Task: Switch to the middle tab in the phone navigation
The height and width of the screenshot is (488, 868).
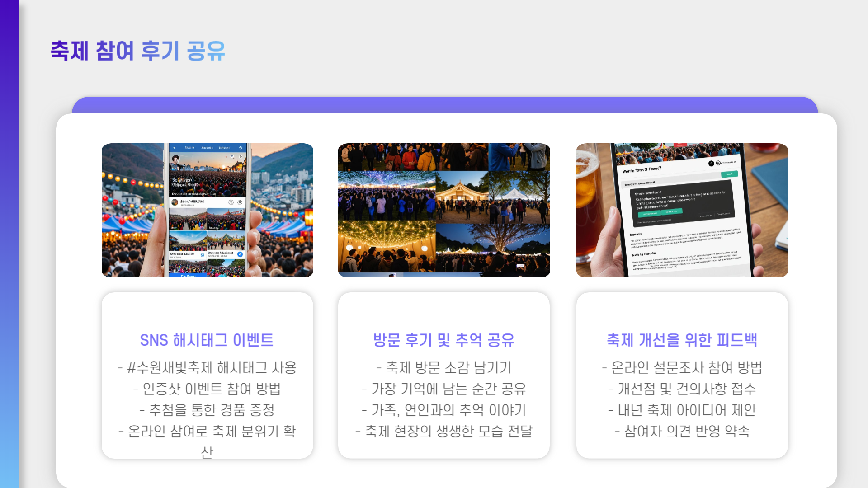Action: (207, 147)
